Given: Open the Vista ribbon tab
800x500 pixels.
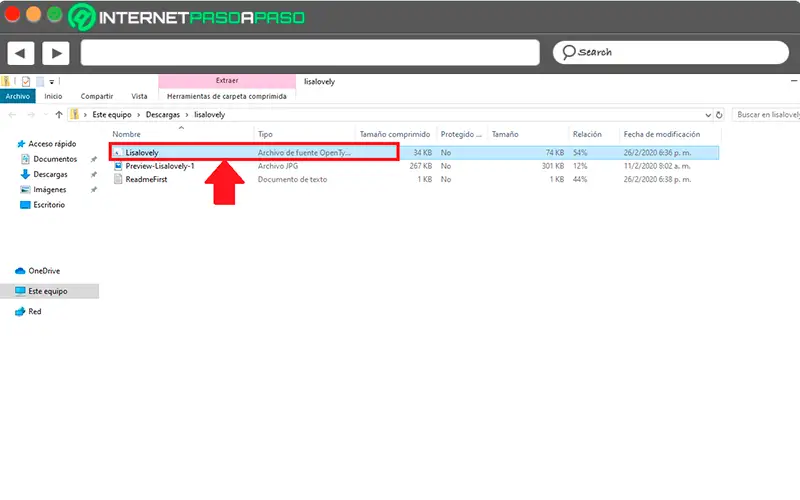Looking at the screenshot, I should click(139, 96).
